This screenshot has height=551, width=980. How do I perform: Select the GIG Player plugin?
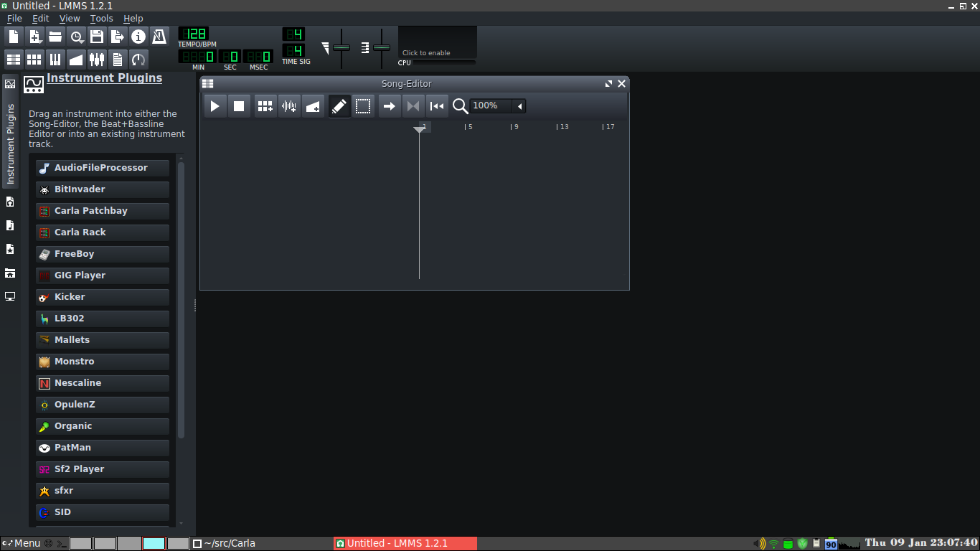103,275
